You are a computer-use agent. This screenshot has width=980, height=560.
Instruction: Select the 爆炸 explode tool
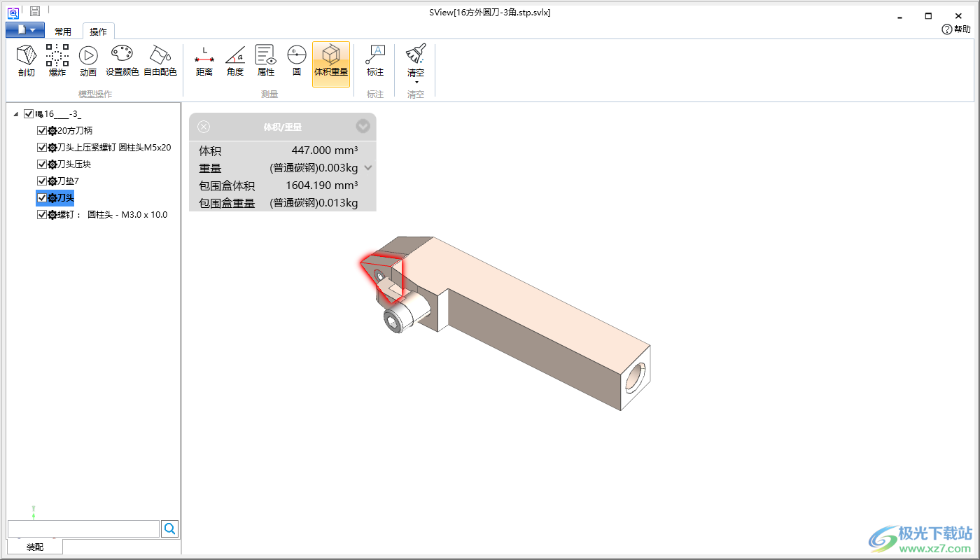pyautogui.click(x=57, y=60)
